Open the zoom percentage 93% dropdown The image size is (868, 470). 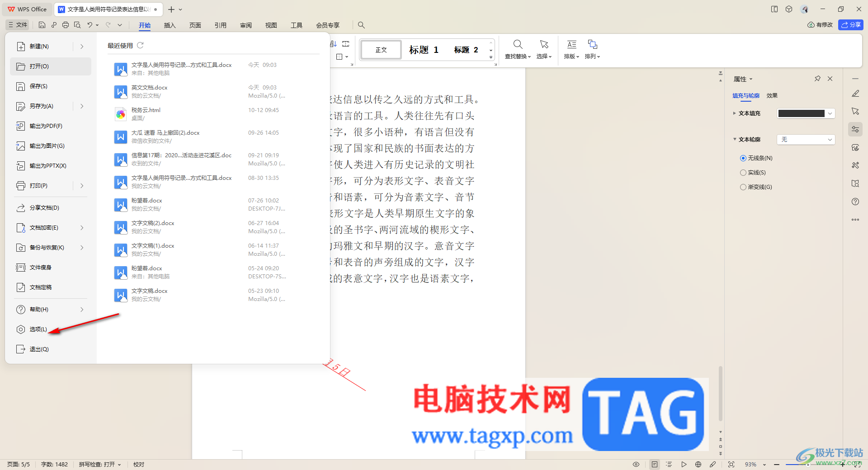pyautogui.click(x=764, y=465)
